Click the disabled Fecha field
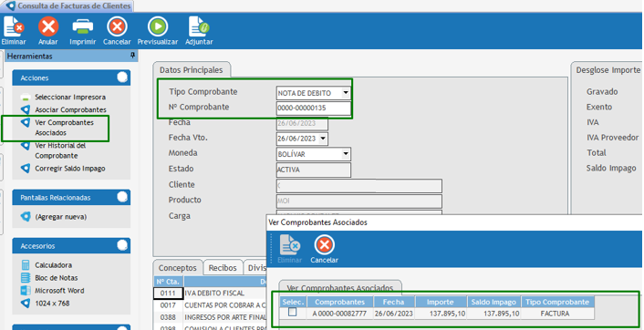644x330 pixels. pos(302,123)
